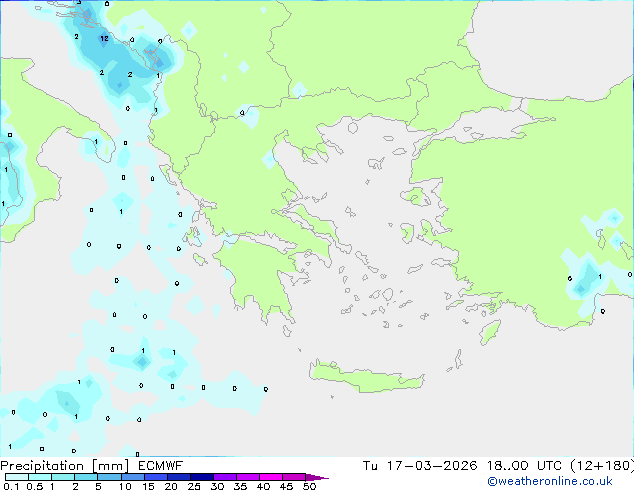Click the 30 to 35 mm legend swatch
This screenshot has width=634, height=490.
click(x=224, y=477)
